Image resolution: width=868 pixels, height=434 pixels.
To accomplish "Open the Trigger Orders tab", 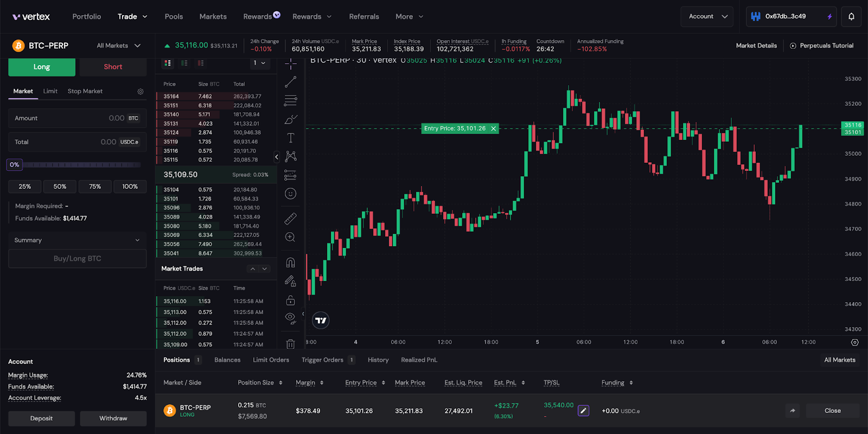I will tap(328, 360).
